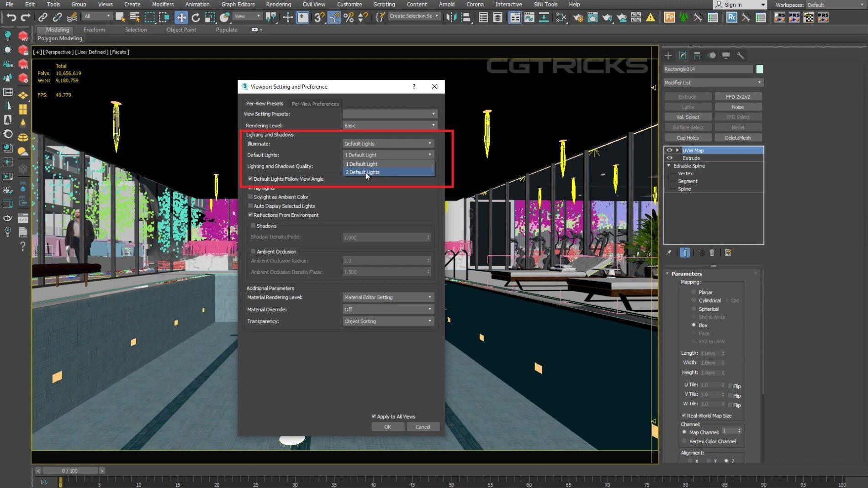868x488 pixels.
Task: Toggle Angle Snap icon in toolbar
Action: (334, 17)
